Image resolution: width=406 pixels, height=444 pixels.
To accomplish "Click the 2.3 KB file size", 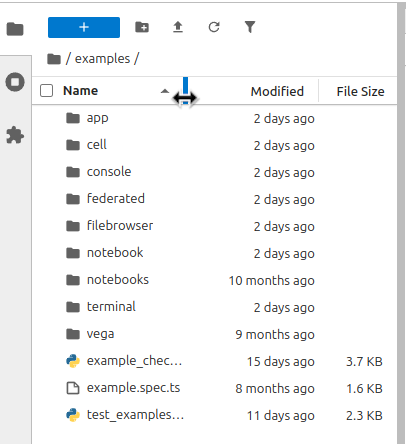I will pos(364,416).
